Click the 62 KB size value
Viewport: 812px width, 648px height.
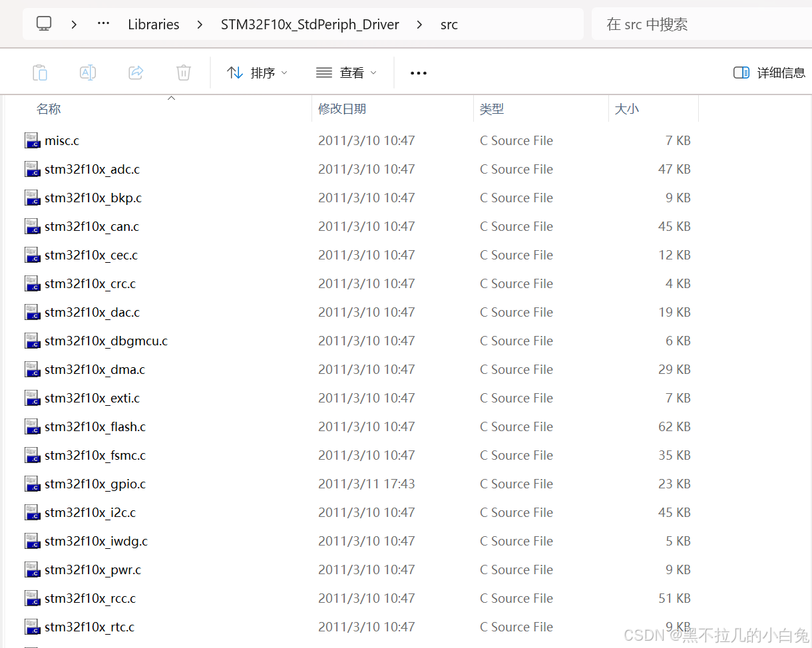click(x=674, y=426)
